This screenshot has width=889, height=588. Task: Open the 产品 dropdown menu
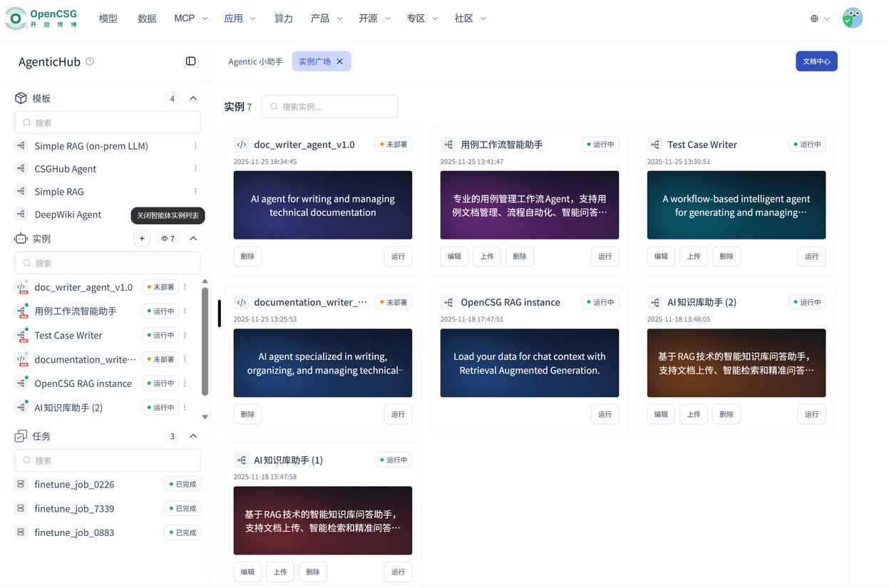[326, 19]
